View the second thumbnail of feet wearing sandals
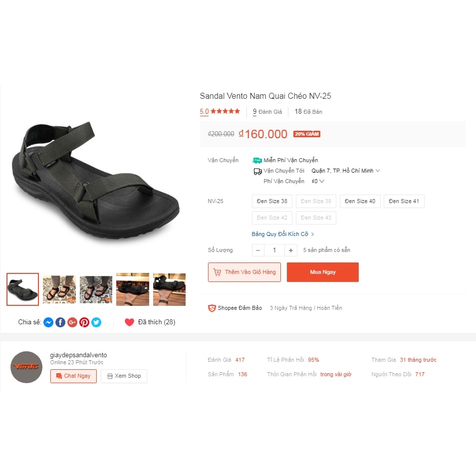The image size is (476, 476). tap(59, 289)
